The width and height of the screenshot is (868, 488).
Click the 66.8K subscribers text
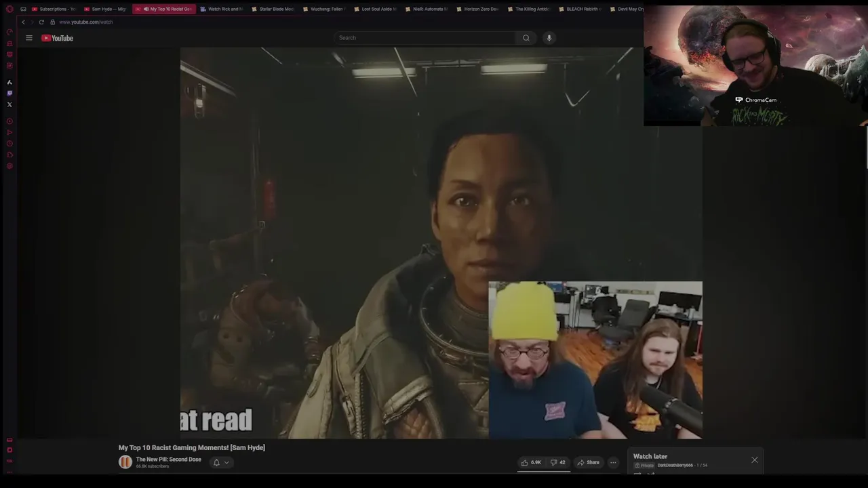click(153, 466)
